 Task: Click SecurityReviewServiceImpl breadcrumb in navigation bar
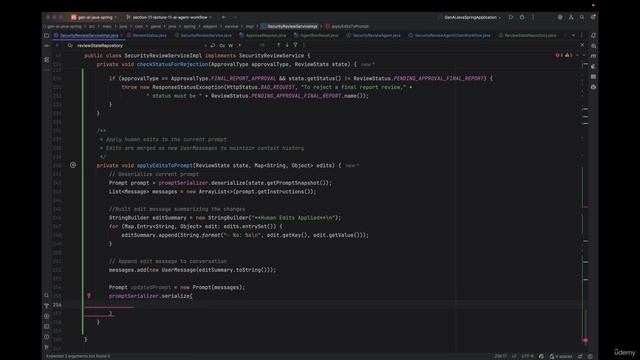(289, 26)
